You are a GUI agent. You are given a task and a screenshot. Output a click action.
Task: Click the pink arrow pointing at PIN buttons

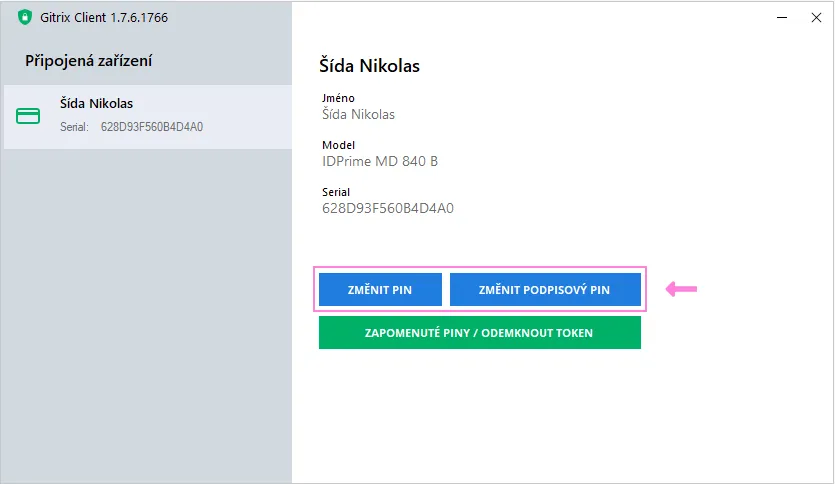[x=681, y=290]
